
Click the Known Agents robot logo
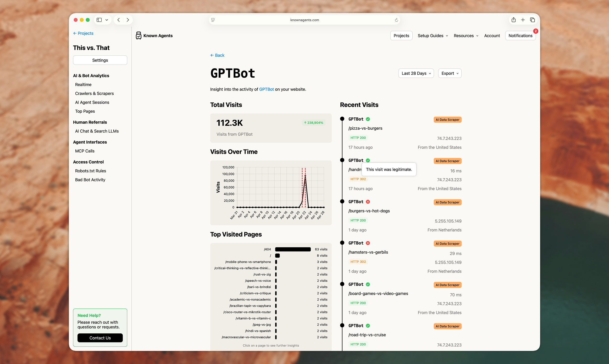click(x=139, y=36)
